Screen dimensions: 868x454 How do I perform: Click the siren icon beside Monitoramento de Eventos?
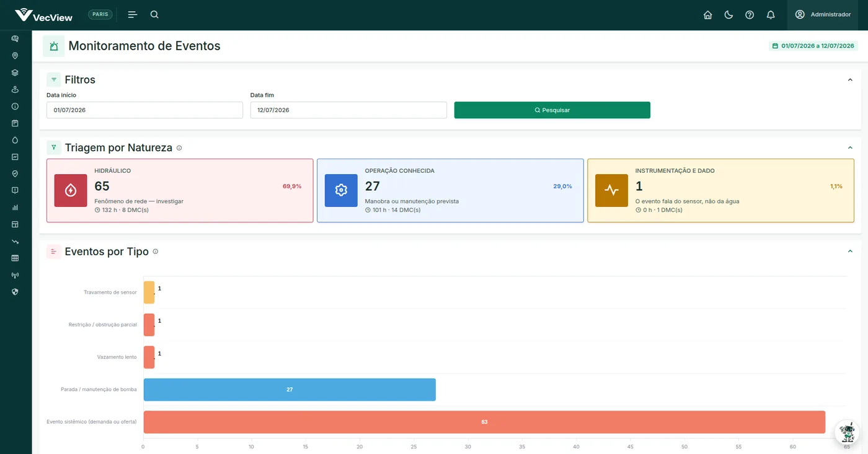pos(54,46)
